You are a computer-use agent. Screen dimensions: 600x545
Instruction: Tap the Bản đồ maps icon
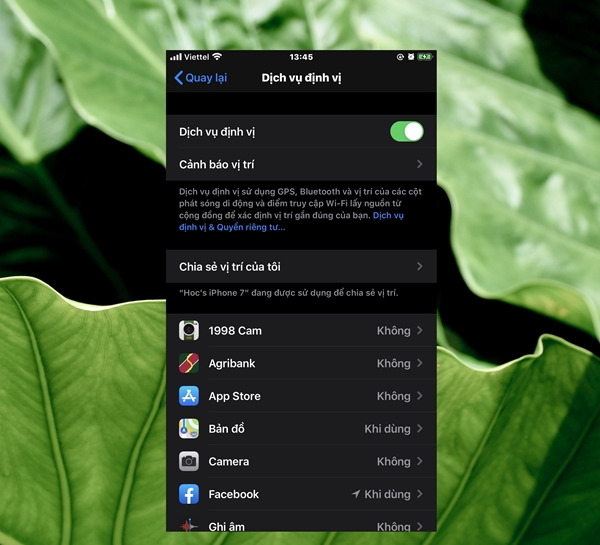click(189, 429)
